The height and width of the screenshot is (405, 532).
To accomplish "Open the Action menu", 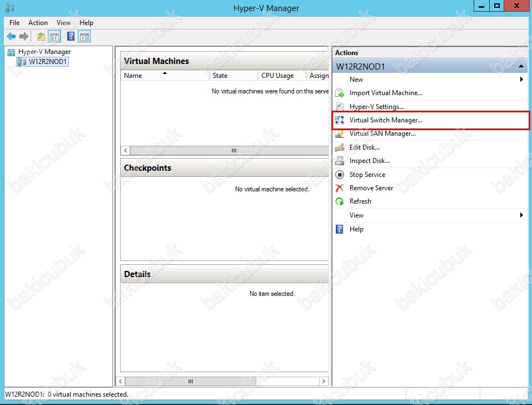I will [x=38, y=23].
